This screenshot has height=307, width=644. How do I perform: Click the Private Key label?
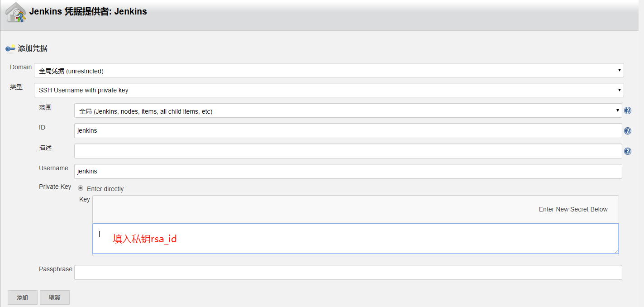(55, 187)
